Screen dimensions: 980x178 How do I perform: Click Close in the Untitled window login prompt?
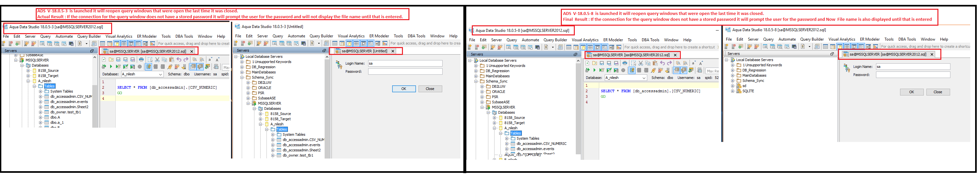(430, 89)
